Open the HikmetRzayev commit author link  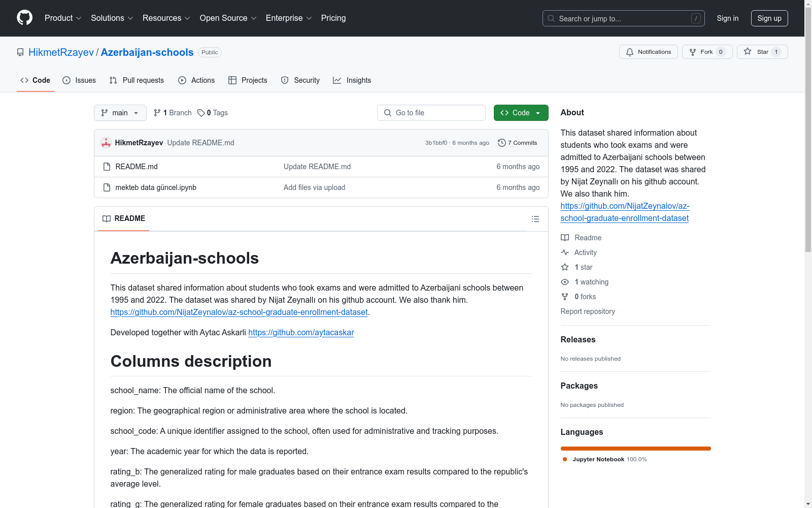click(x=139, y=143)
